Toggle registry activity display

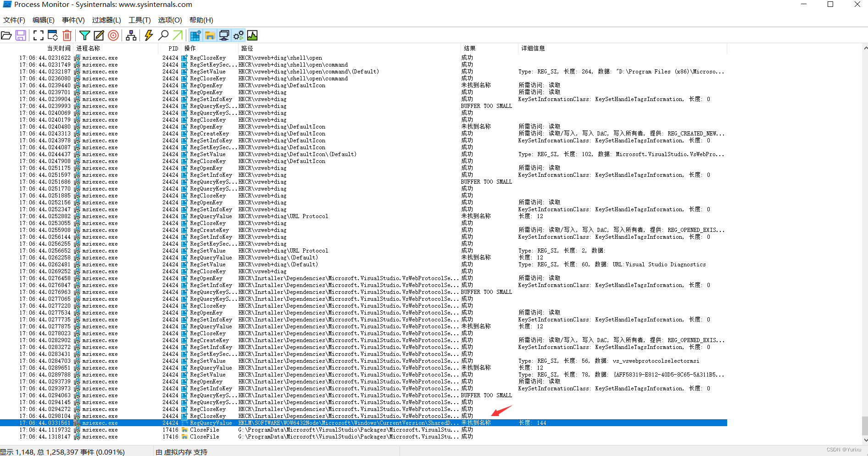(x=195, y=35)
